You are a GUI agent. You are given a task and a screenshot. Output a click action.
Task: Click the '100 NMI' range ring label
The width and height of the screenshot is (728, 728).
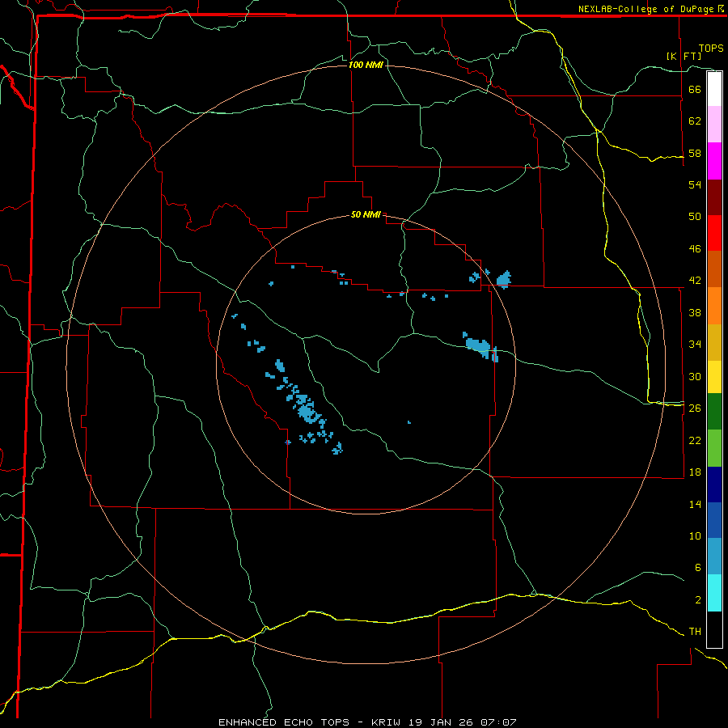(x=366, y=65)
